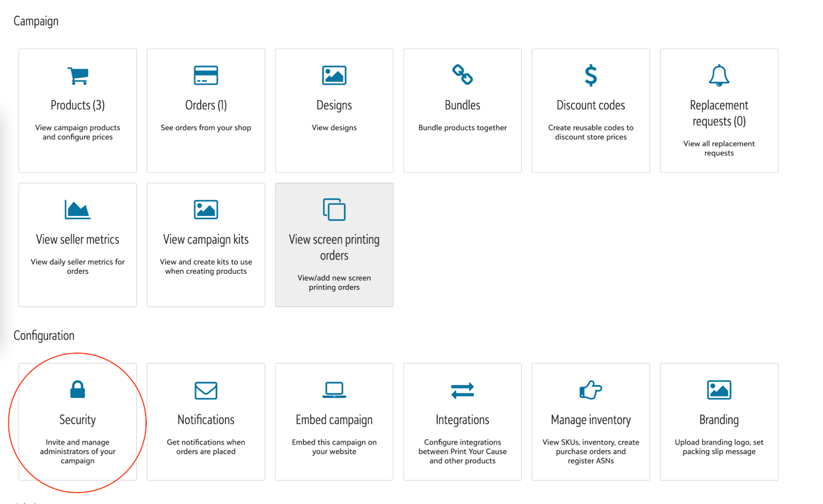This screenshot has height=504, width=823.
Task: Open the Orders (1) title
Action: pyautogui.click(x=206, y=105)
